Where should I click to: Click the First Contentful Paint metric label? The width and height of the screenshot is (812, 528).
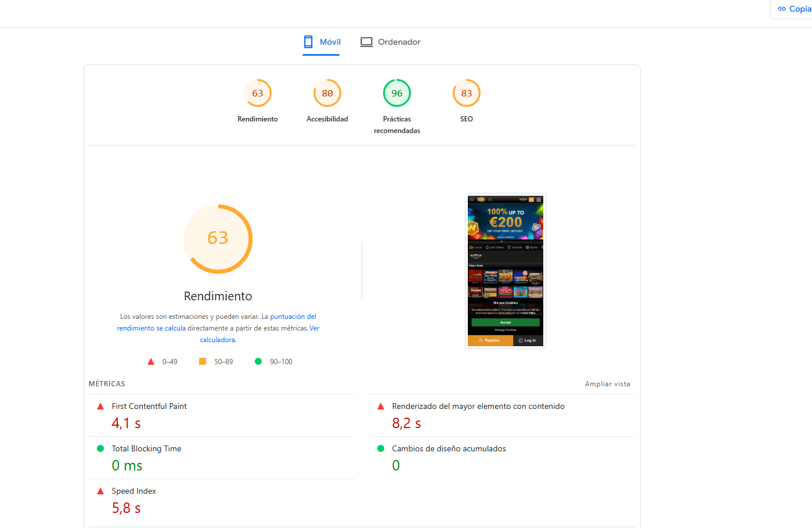[x=149, y=406]
